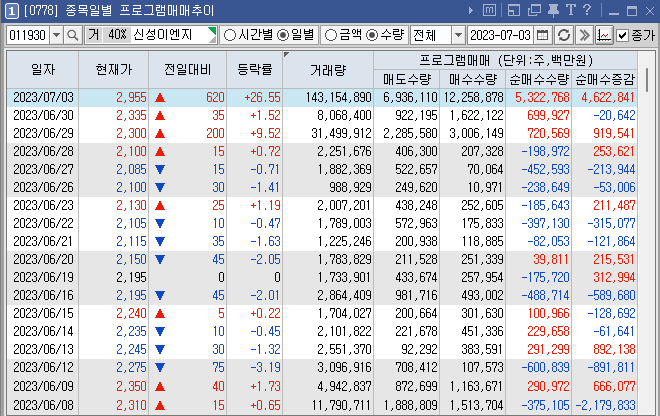Click the 40% margin indicator
The image size is (660, 416).
(117, 35)
